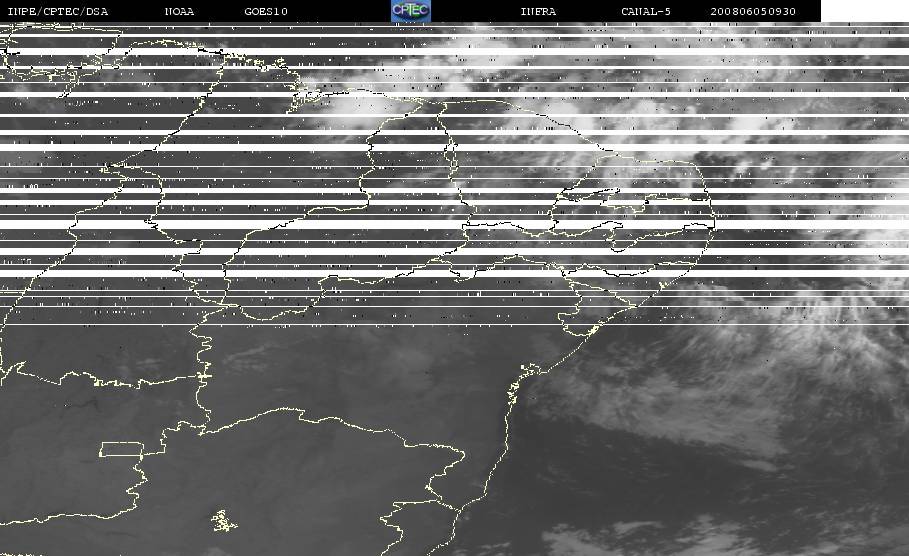Select the INFRA label in header
The width and height of the screenshot is (909, 556).
click(538, 12)
